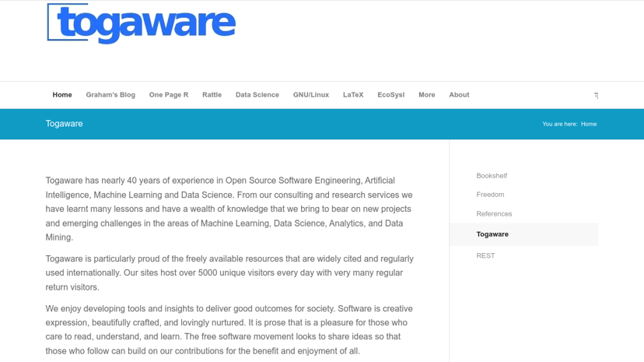644x362 pixels.
Task: Open the Home menu item
Action: point(62,95)
